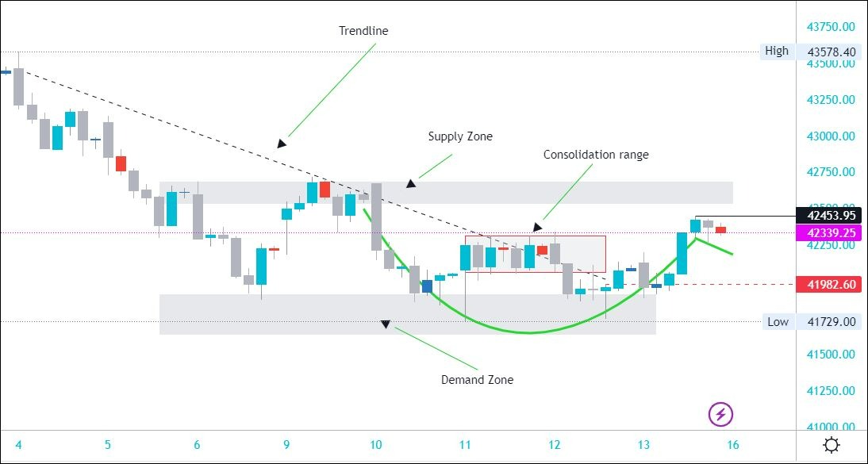Select the Supply Zone text label
This screenshot has height=464, width=868.
460,136
